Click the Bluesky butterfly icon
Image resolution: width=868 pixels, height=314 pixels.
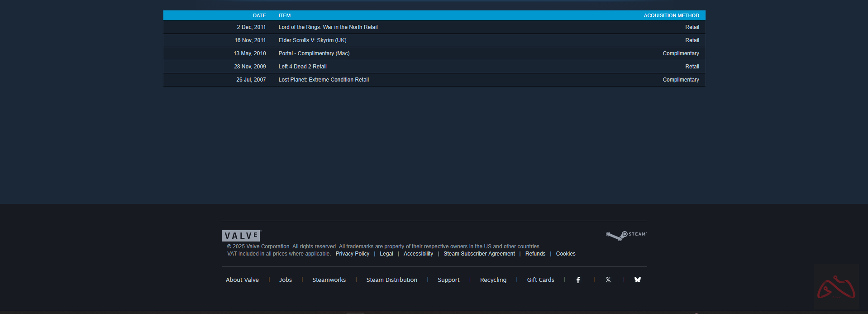tap(638, 280)
